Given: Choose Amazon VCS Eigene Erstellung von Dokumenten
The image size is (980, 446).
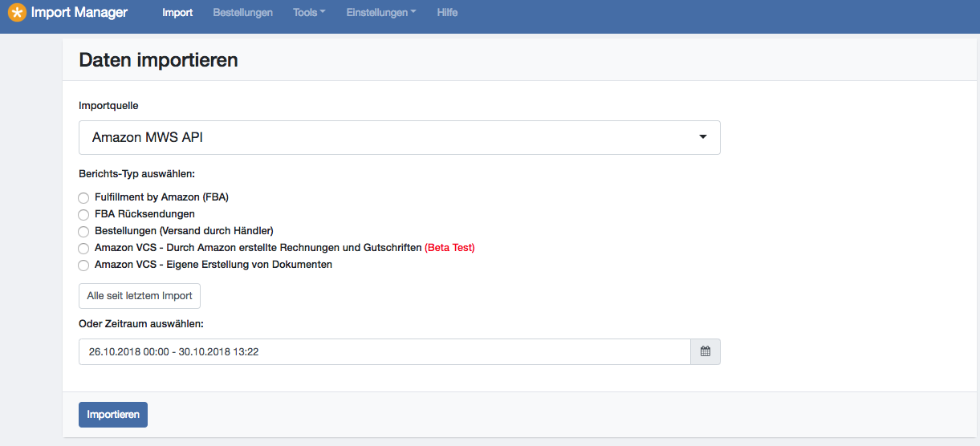Looking at the screenshot, I should [x=83, y=265].
